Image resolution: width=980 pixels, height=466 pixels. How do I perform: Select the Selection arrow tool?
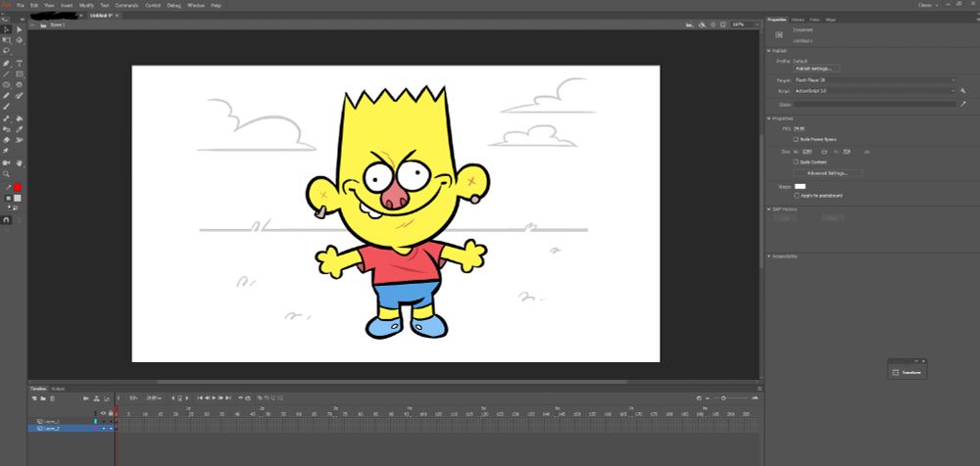6,29
